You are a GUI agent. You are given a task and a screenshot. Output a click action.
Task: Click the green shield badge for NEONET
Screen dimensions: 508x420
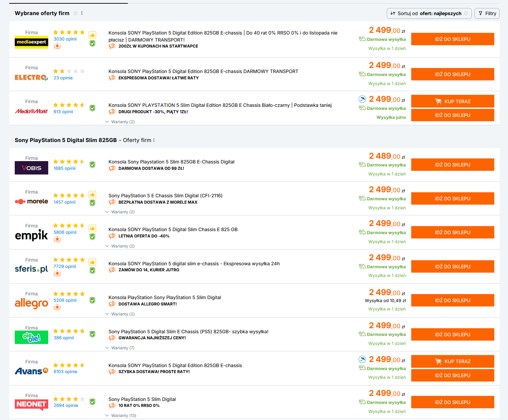pyautogui.click(x=92, y=402)
